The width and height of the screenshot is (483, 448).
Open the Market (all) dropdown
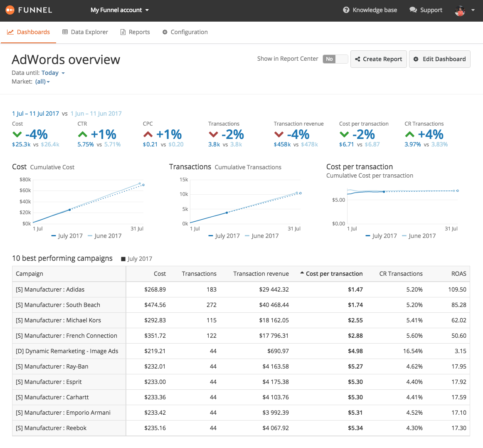tap(42, 82)
